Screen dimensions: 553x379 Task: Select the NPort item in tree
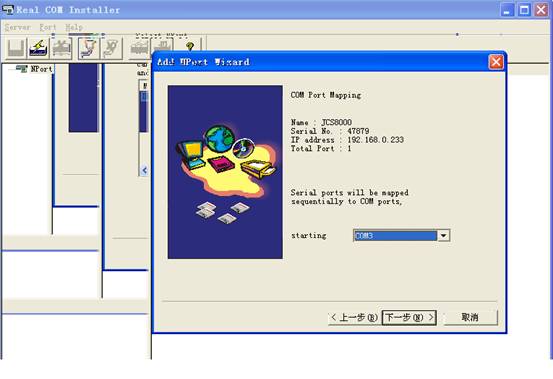coord(41,69)
